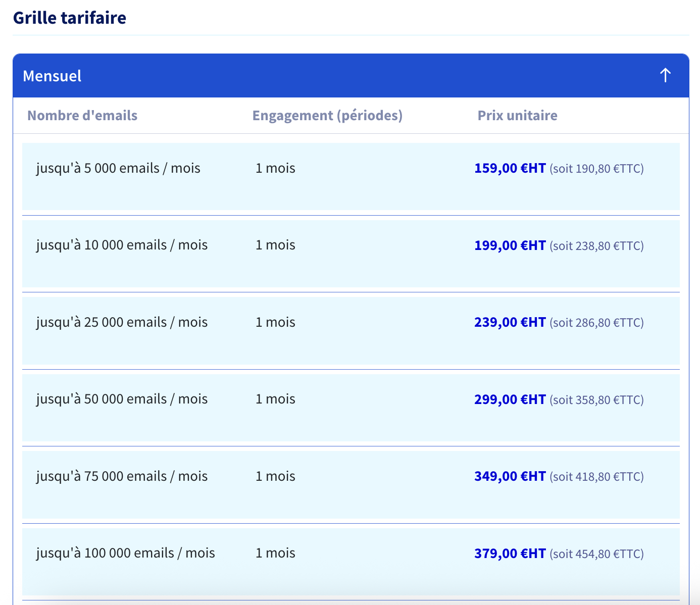Click '(soit 190,80 €TTC)' text
Screen dimensions: 700x605
597,169
